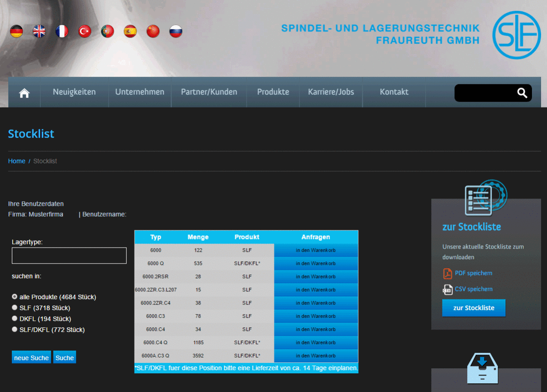Image resolution: width=547 pixels, height=392 pixels.
Task: Add 6000.2ZR.C3.L207 to Warenkorb
Action: [316, 290]
